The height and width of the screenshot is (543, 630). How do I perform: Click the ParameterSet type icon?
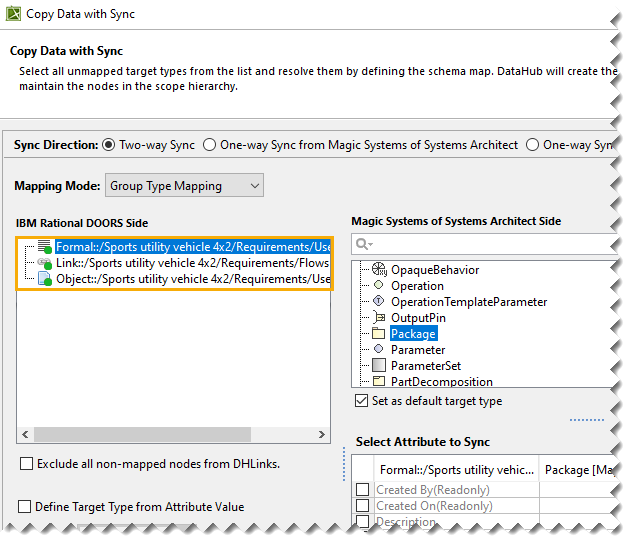379,366
